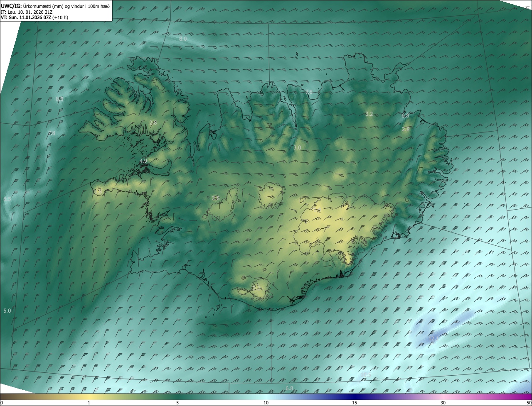Click the 5.0 value label on the map
The image size is (532, 406).
[7, 311]
